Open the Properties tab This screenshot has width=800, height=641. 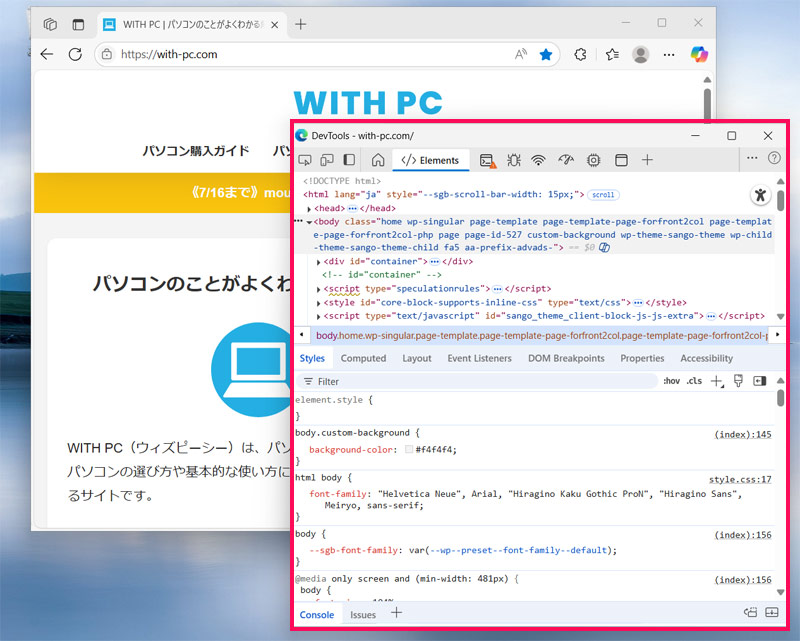642,358
